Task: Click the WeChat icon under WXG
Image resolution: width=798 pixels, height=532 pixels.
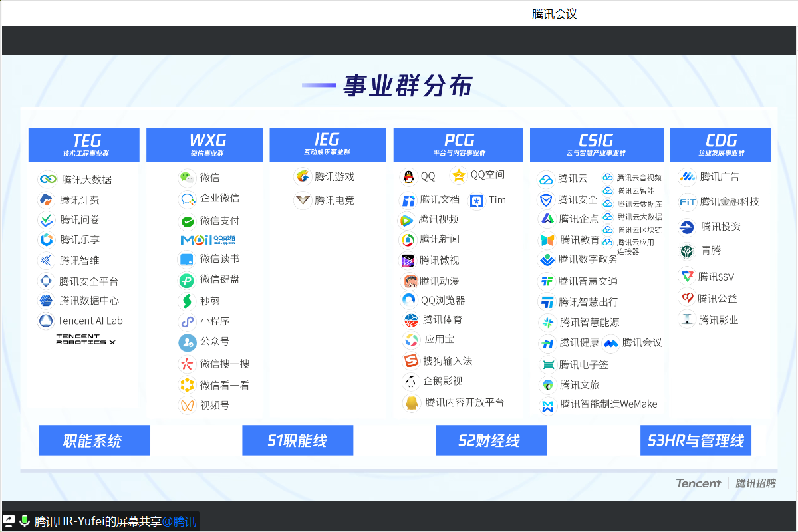Action: pyautogui.click(x=187, y=178)
